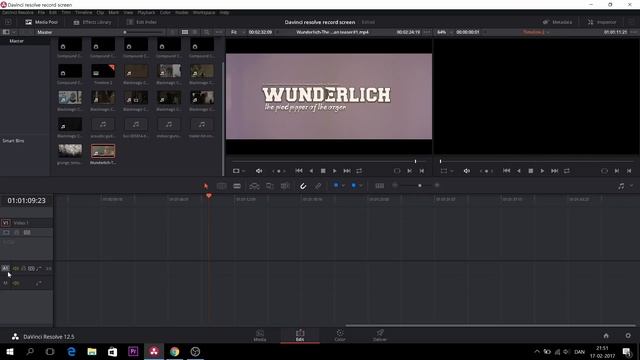
Task: Open the Media Pool panel
Action: (41, 22)
